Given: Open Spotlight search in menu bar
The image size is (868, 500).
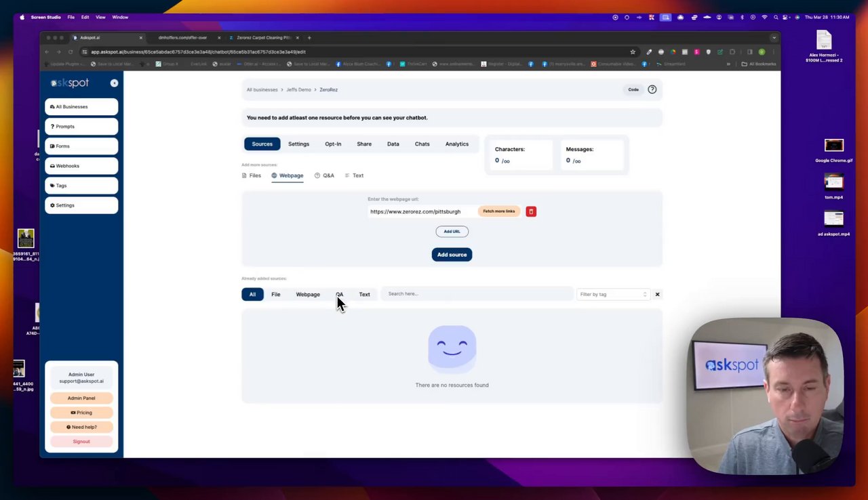Looking at the screenshot, I should point(776,17).
